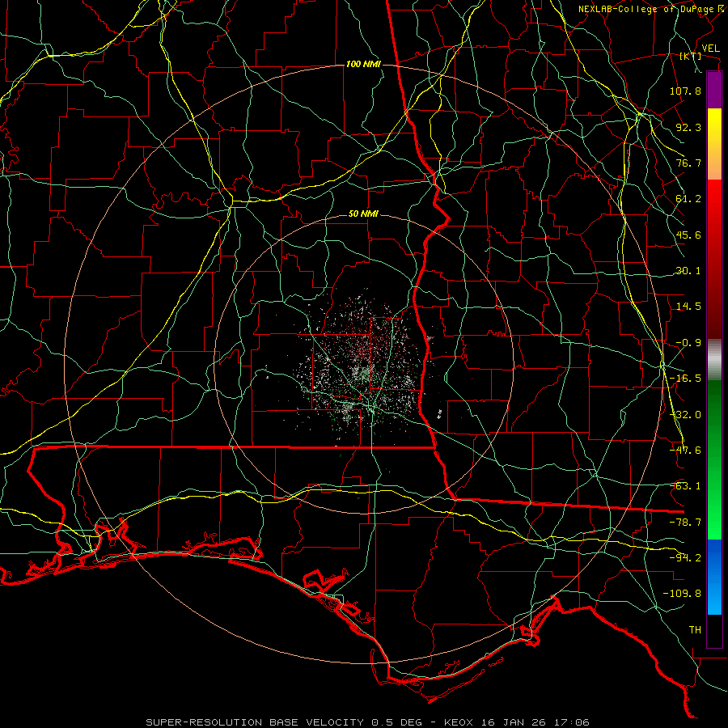
Task: Click the -94.2 velocity scale value
Action: pyautogui.click(x=685, y=558)
